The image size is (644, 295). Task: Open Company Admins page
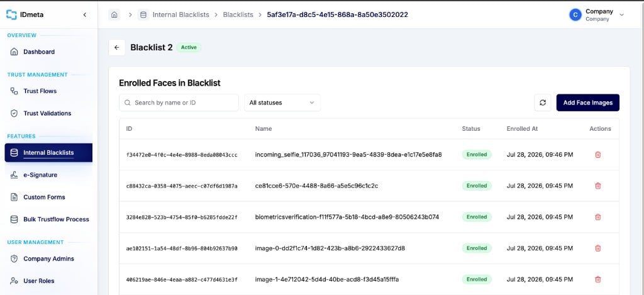[48, 259]
